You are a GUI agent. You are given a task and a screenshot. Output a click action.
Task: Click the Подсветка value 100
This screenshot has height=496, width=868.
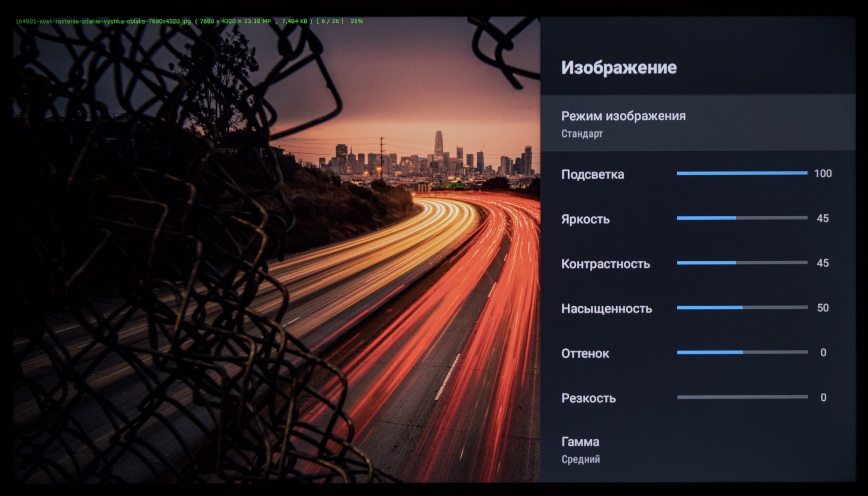point(823,174)
